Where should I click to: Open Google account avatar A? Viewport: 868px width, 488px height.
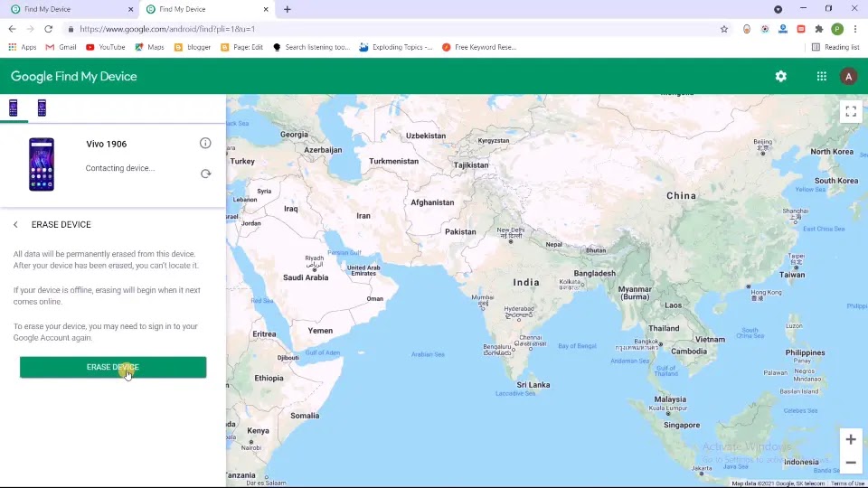click(x=848, y=76)
